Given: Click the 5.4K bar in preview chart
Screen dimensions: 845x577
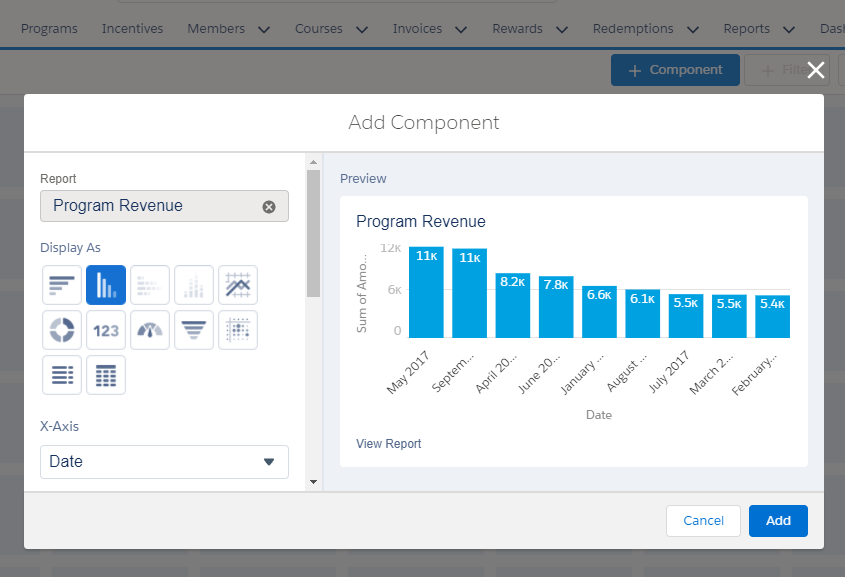Looking at the screenshot, I should click(x=772, y=316).
